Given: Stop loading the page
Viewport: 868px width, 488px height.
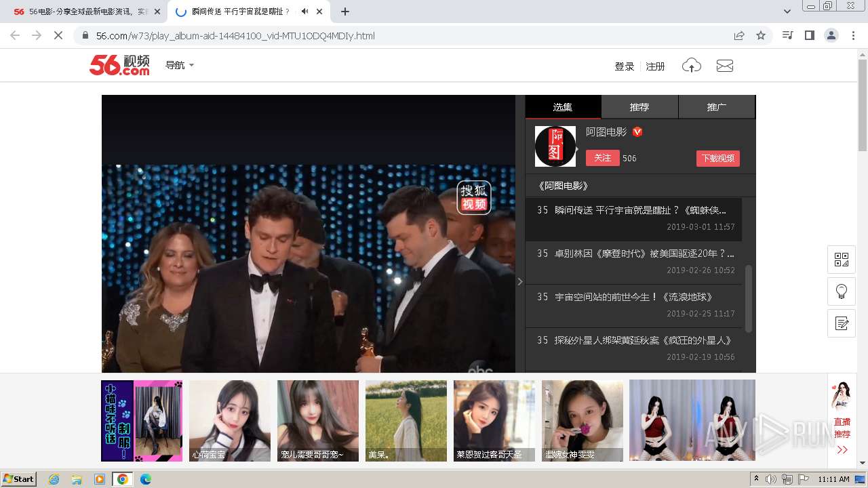Looking at the screenshot, I should tap(58, 35).
